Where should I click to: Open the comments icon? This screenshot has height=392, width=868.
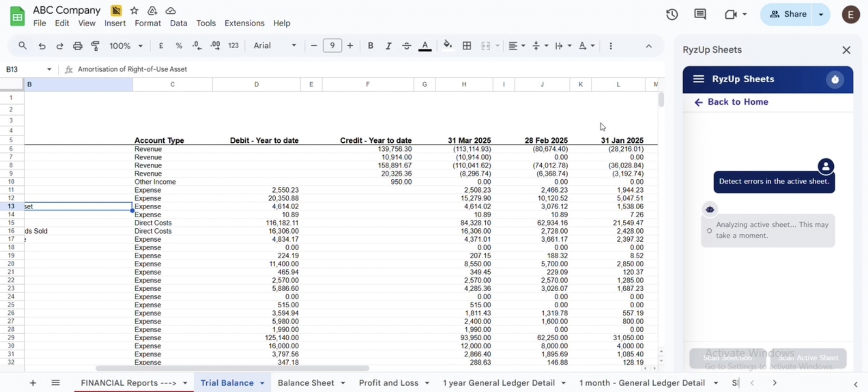pos(700,14)
